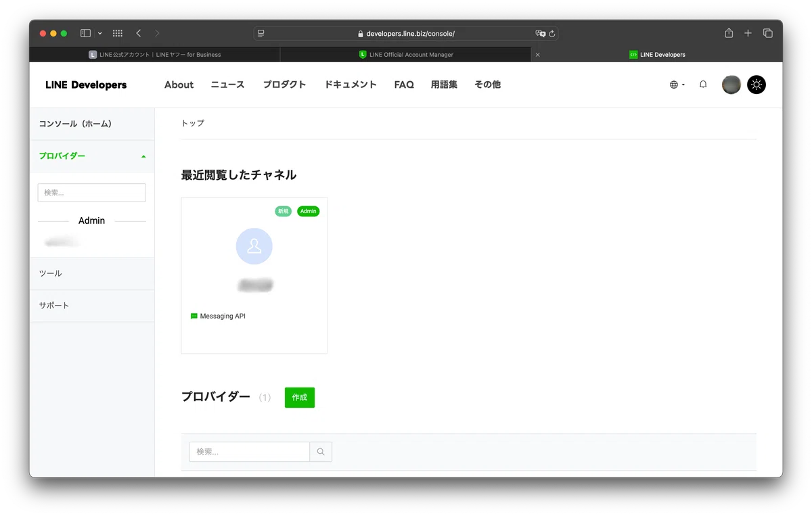
Task: Click the providers list search field
Action: click(250, 452)
